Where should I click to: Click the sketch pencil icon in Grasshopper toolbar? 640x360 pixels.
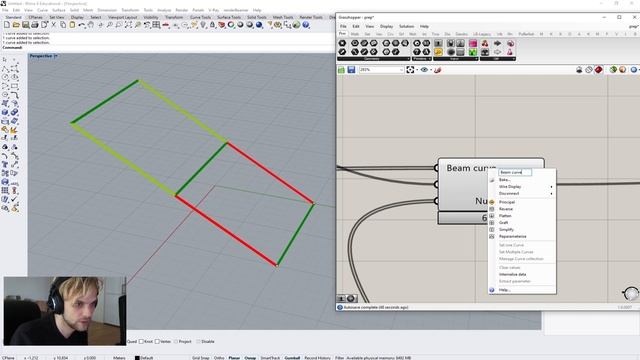click(x=438, y=70)
